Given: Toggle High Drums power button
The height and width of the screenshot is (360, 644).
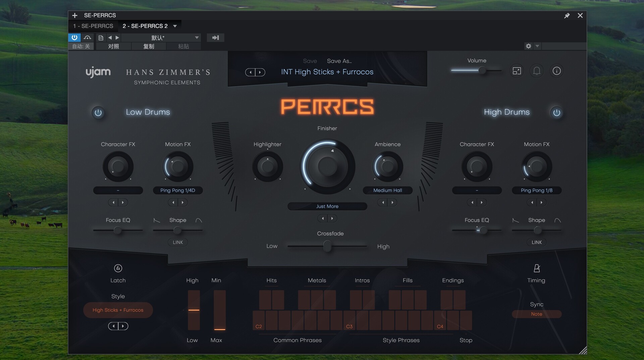Looking at the screenshot, I should [x=556, y=113].
